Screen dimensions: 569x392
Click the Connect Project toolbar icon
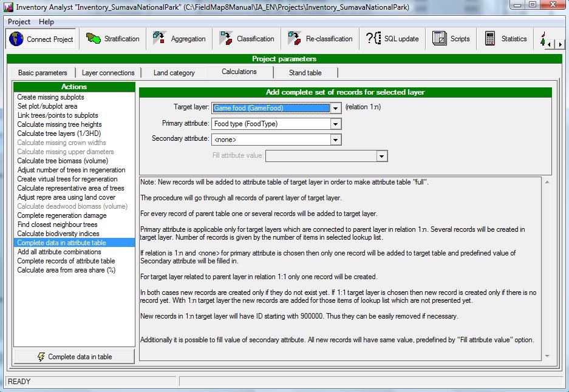pyautogui.click(x=42, y=39)
